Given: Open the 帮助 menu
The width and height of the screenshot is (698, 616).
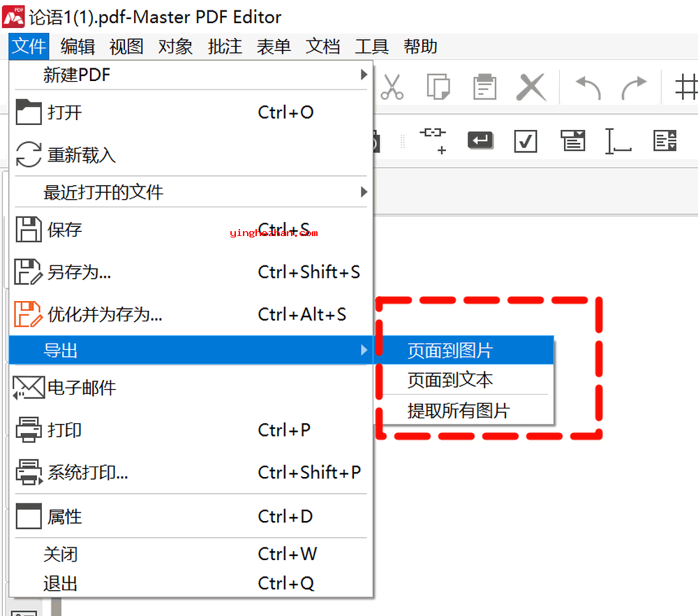Looking at the screenshot, I should [x=420, y=46].
